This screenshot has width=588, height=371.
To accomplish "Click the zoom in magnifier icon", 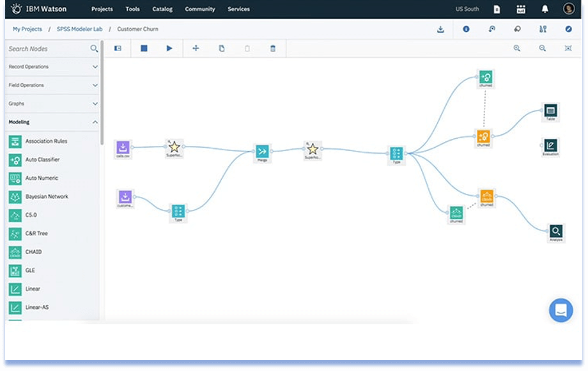I will click(517, 49).
